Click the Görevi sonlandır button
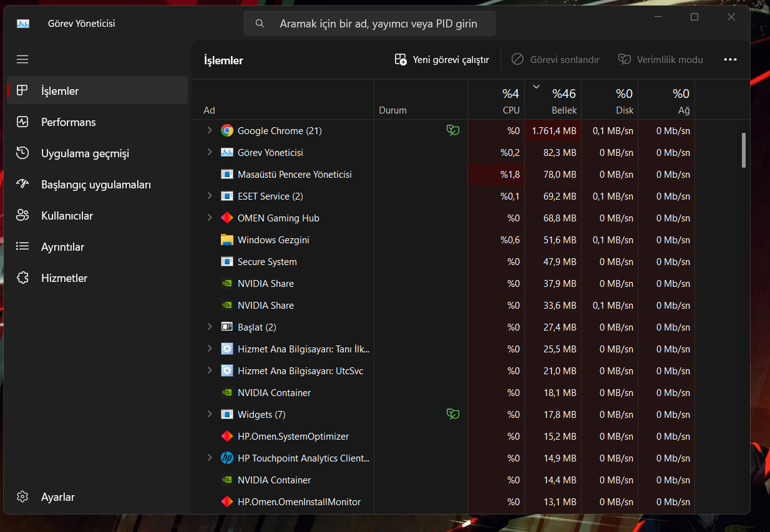 coord(555,60)
